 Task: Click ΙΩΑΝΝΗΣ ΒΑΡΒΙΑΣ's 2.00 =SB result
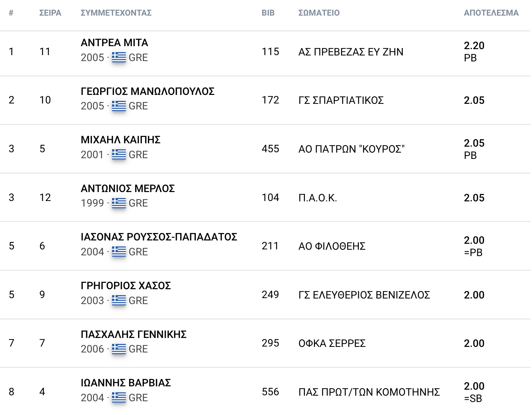coord(474,392)
